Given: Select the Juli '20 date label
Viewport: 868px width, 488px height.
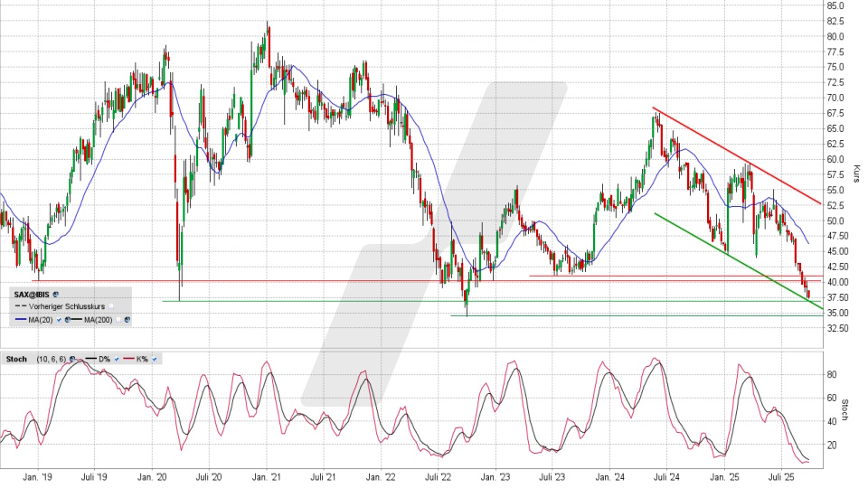Looking at the screenshot, I should coord(209,477).
